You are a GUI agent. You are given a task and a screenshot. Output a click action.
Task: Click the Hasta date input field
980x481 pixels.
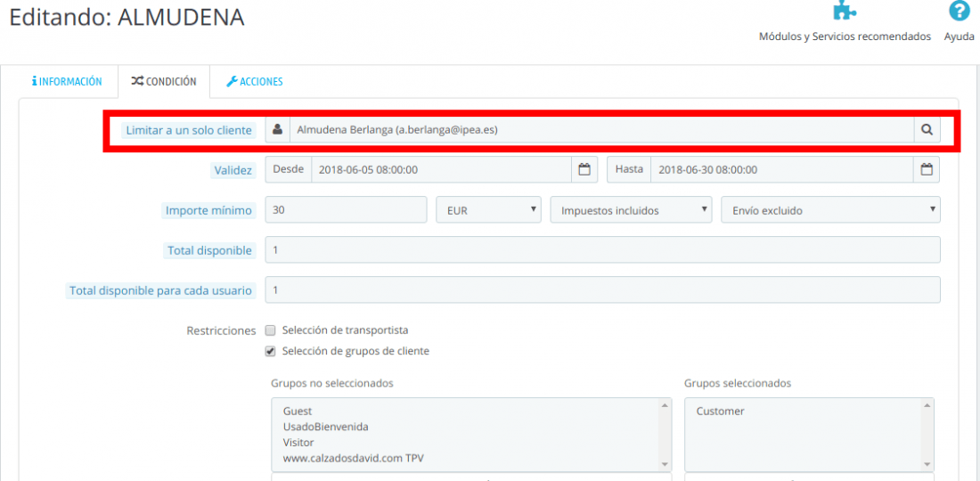[x=782, y=169]
